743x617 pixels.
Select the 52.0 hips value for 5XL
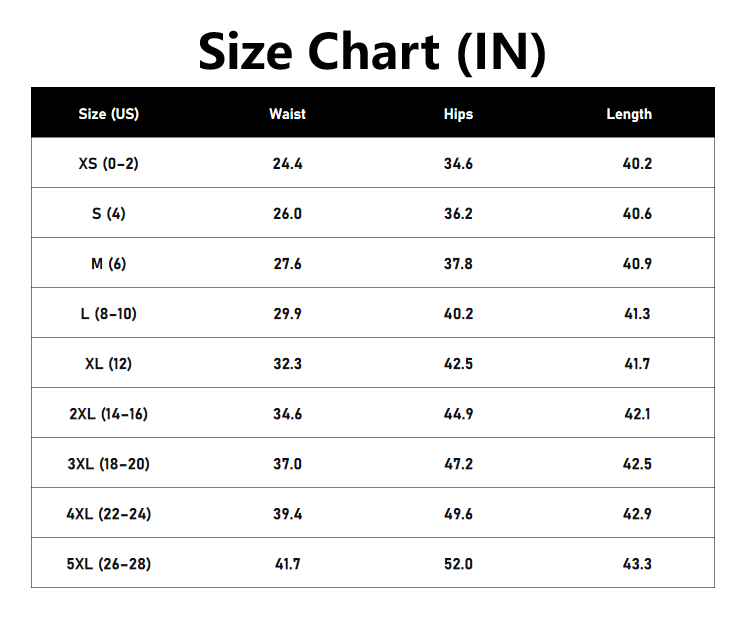point(458,564)
